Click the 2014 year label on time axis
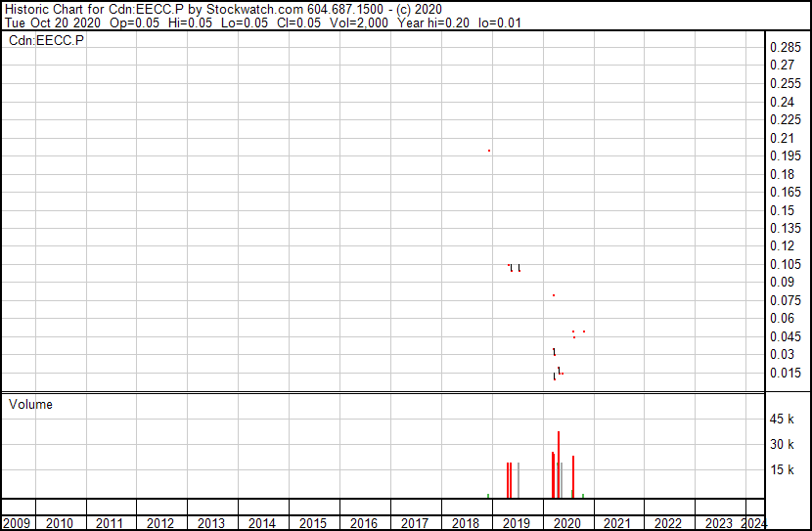The width and height of the screenshot is (812, 531). tap(261, 523)
